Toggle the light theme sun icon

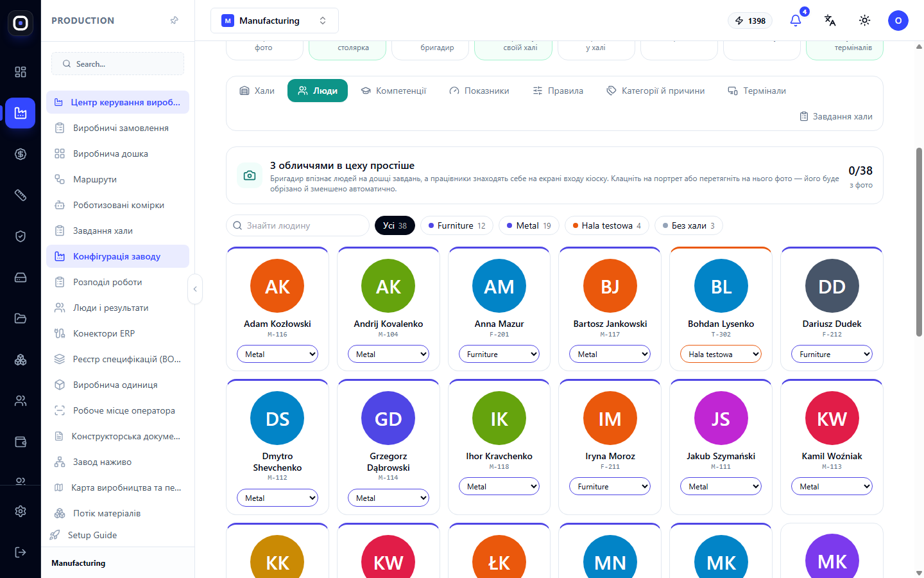click(x=864, y=21)
